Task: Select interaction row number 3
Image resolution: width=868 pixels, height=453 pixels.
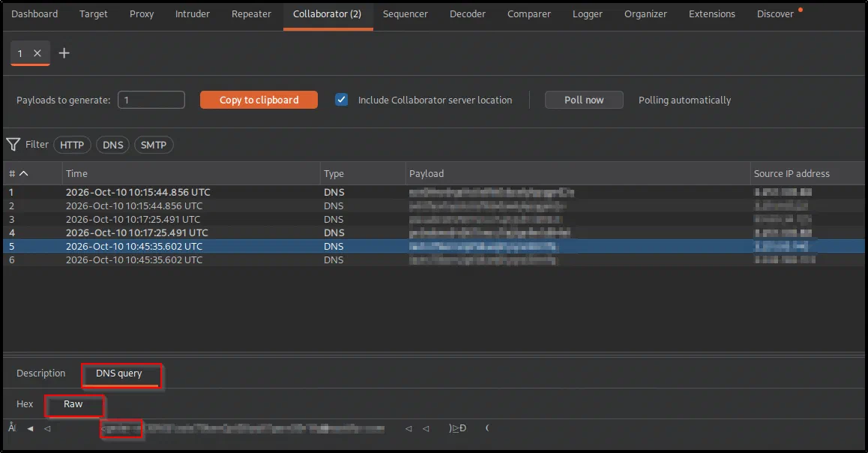Action: pos(434,219)
